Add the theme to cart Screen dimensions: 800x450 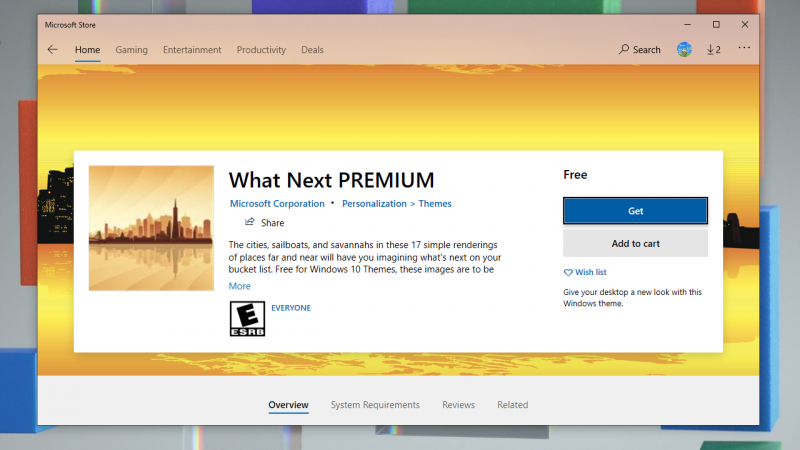635,243
